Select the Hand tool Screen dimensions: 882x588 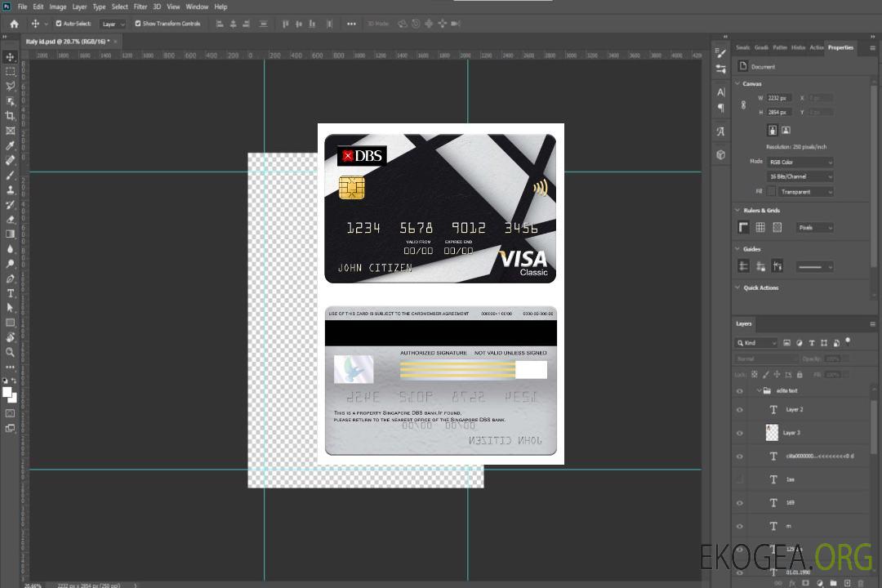(10, 337)
